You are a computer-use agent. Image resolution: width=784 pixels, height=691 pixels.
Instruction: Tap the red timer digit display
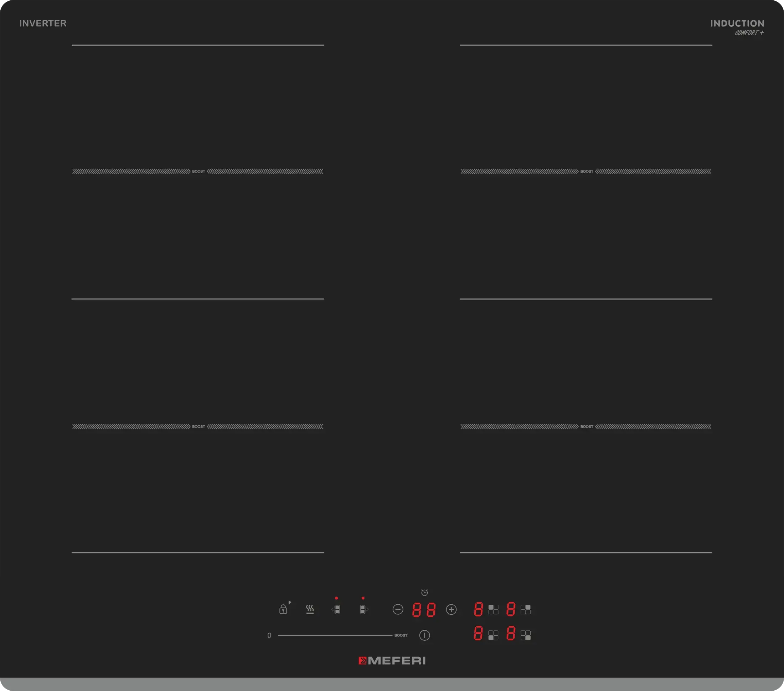tap(424, 609)
